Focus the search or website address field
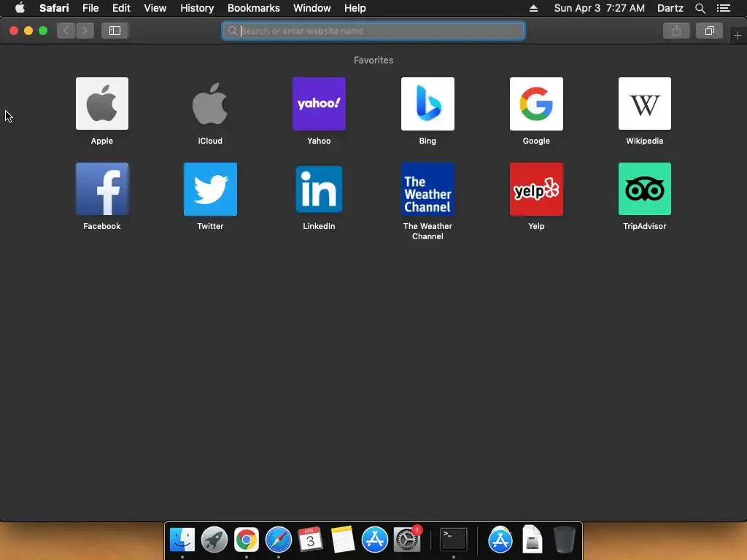747x560 pixels. [x=373, y=31]
